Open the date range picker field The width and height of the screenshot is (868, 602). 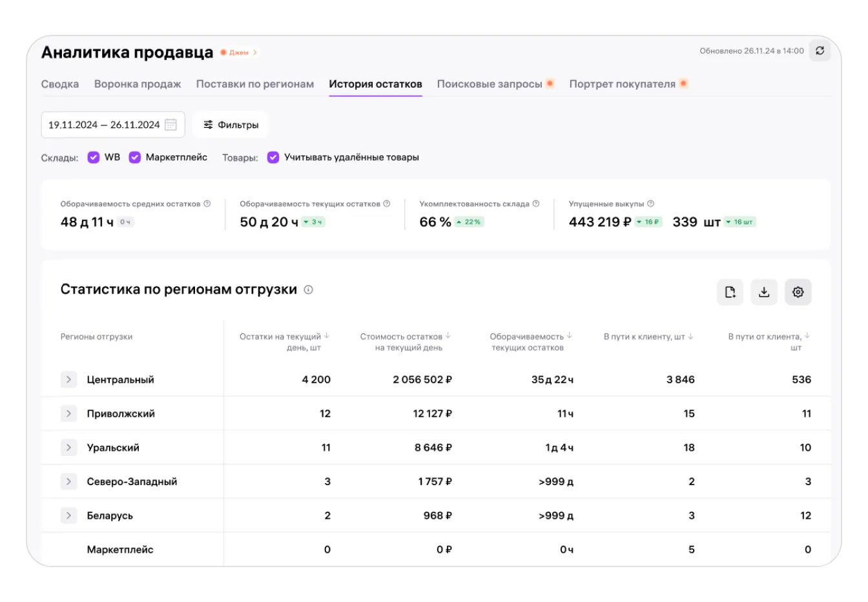pyautogui.click(x=112, y=125)
